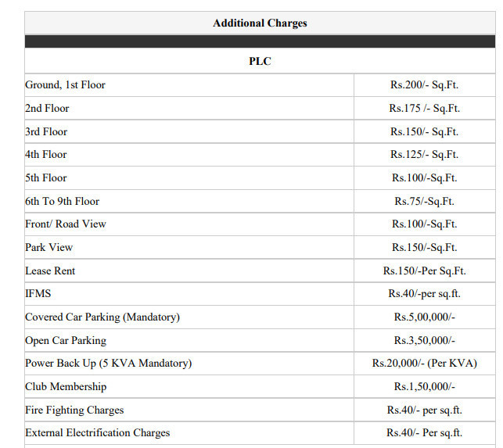Screen dimensions: 503x448
Task: Select the Rs.200/- Sq.Ft. price cell
Action: click(424, 84)
